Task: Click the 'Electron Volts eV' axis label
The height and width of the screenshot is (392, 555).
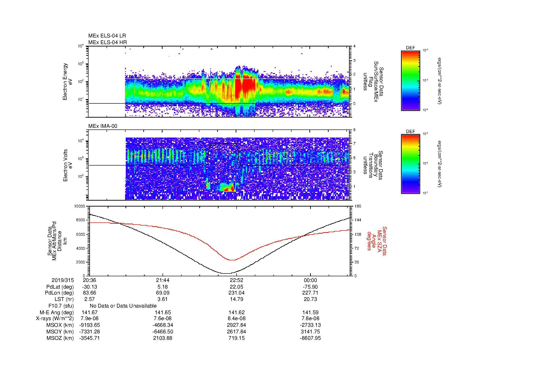Action: coord(67,165)
